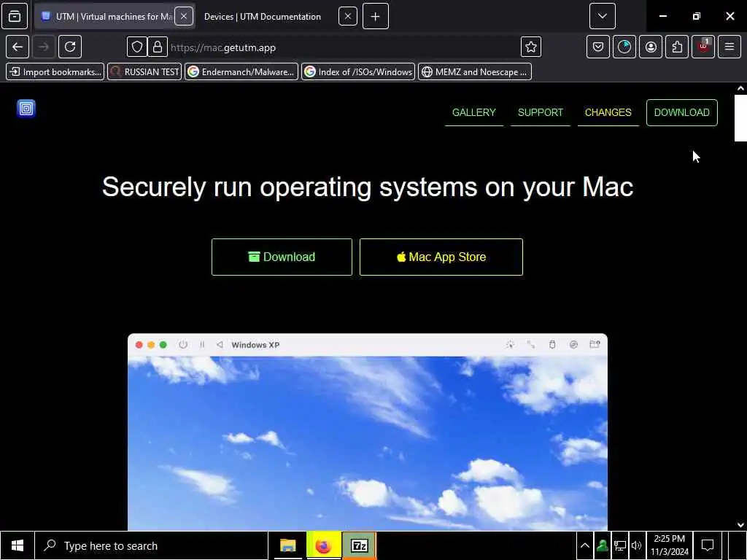
Task: Click the Type here to search box
Action: point(152,545)
